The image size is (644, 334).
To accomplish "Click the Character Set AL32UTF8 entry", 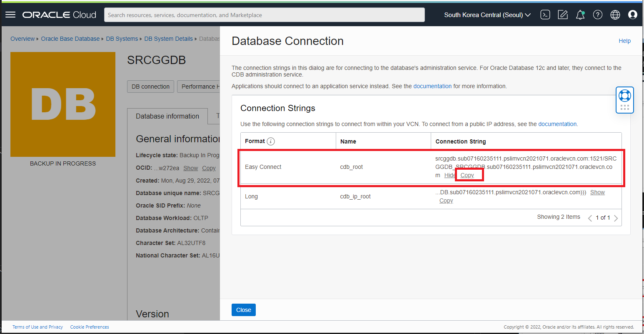I will [171, 243].
